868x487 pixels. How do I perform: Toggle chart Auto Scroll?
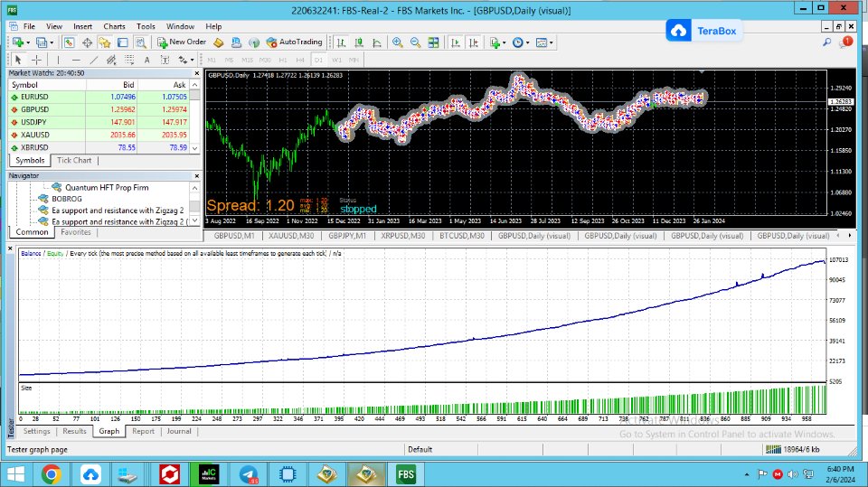(456, 42)
